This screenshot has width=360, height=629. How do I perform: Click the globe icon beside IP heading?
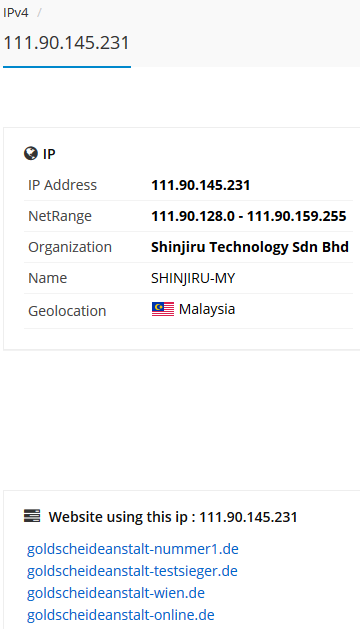coord(31,153)
